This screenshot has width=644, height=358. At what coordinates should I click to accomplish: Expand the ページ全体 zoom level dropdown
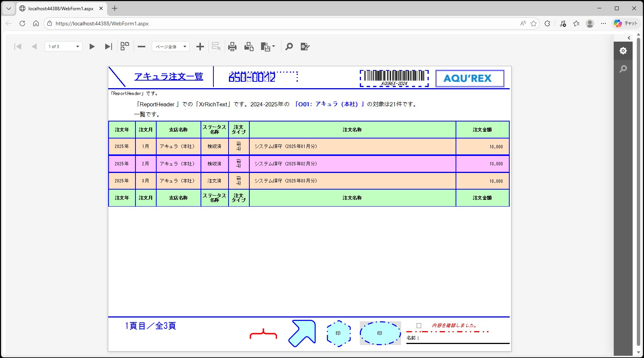171,47
